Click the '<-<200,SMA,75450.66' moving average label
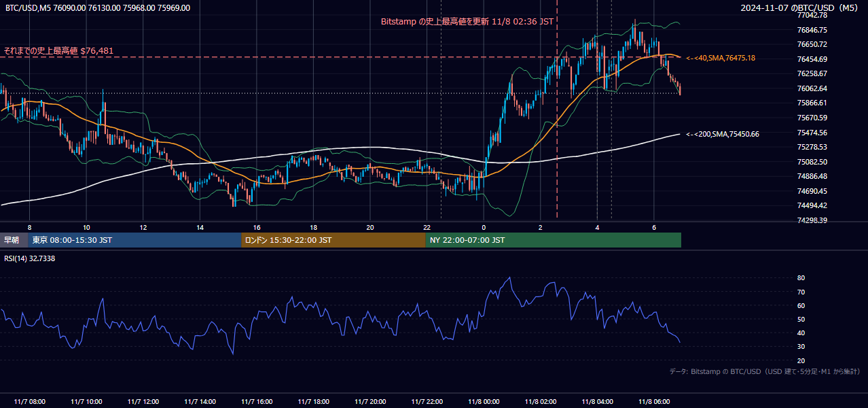 pos(723,134)
